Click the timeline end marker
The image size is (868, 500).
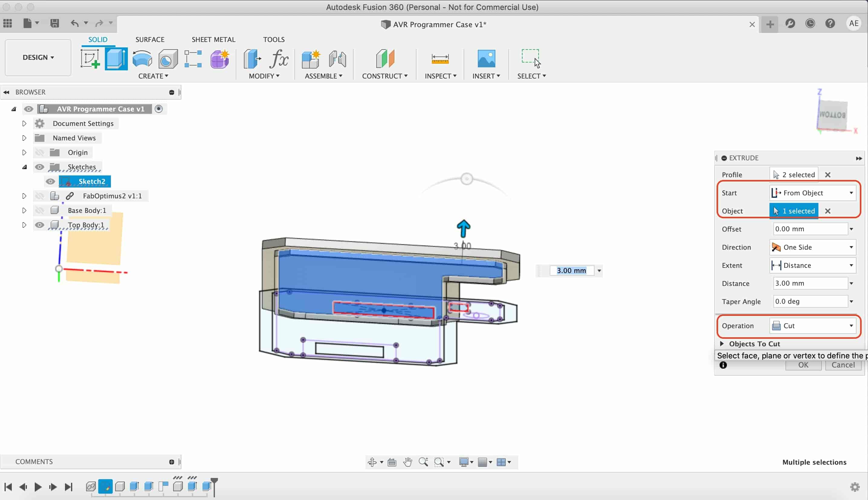click(214, 487)
